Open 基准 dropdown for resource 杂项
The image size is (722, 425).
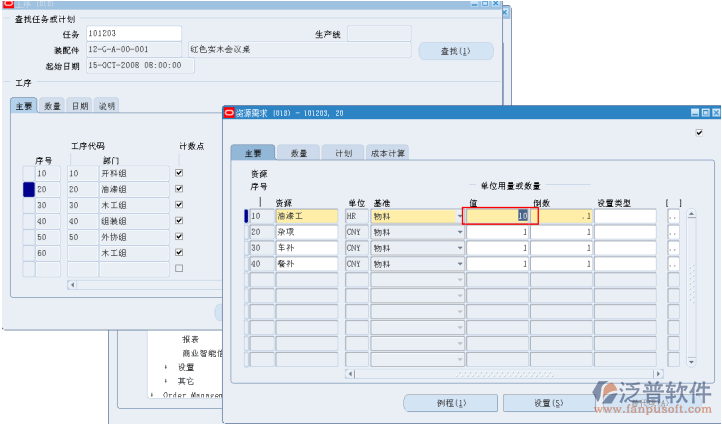tap(460, 232)
